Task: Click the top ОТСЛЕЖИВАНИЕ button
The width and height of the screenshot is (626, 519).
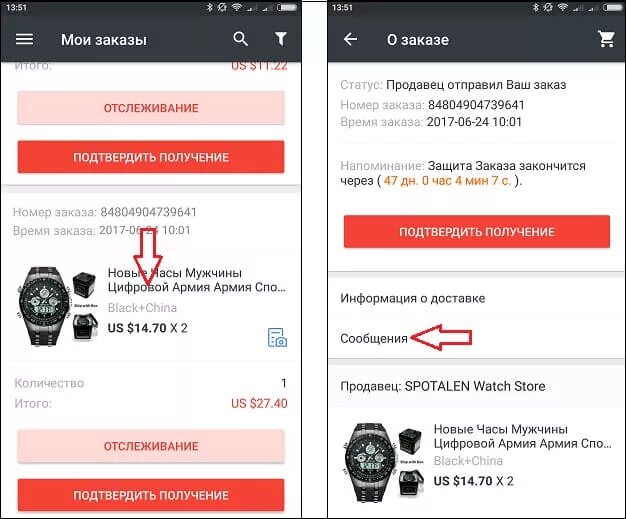Action: pos(151,108)
